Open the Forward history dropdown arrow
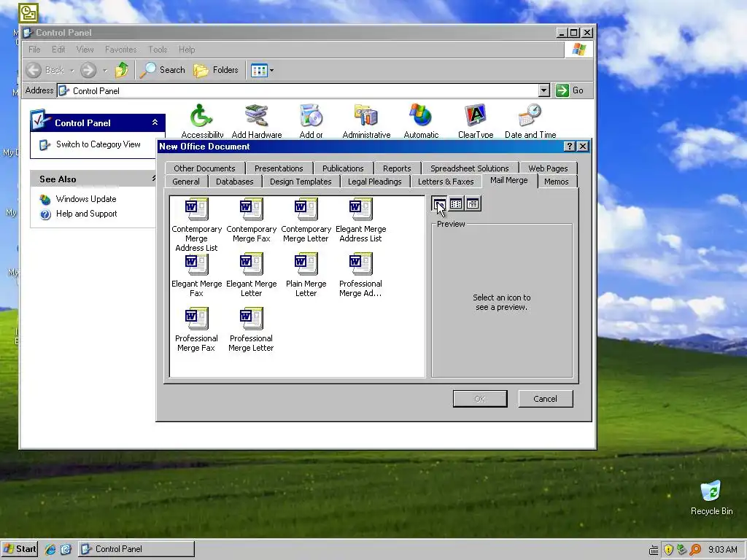The width and height of the screenshot is (747, 560). (x=105, y=71)
